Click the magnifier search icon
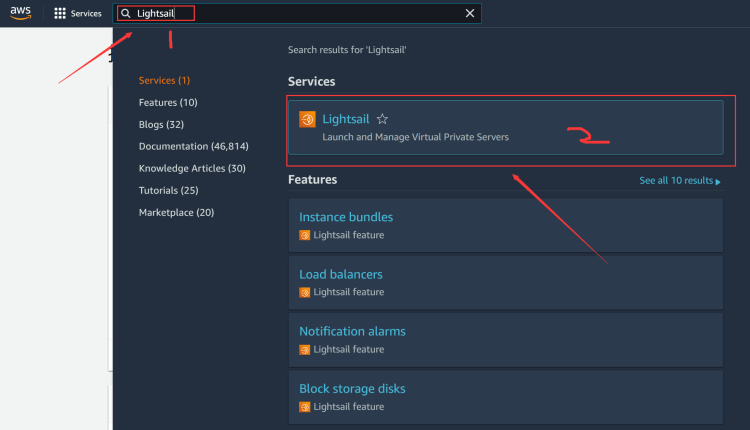The height and width of the screenshot is (430, 750). [126, 14]
